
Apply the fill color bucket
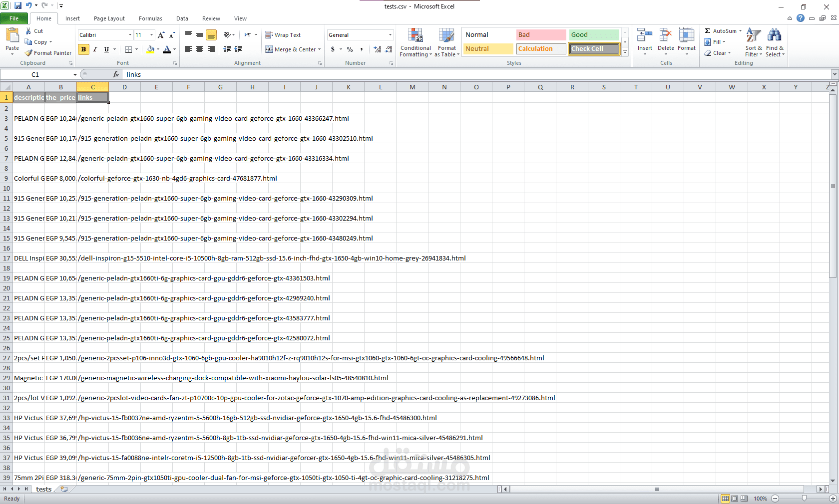(x=150, y=49)
